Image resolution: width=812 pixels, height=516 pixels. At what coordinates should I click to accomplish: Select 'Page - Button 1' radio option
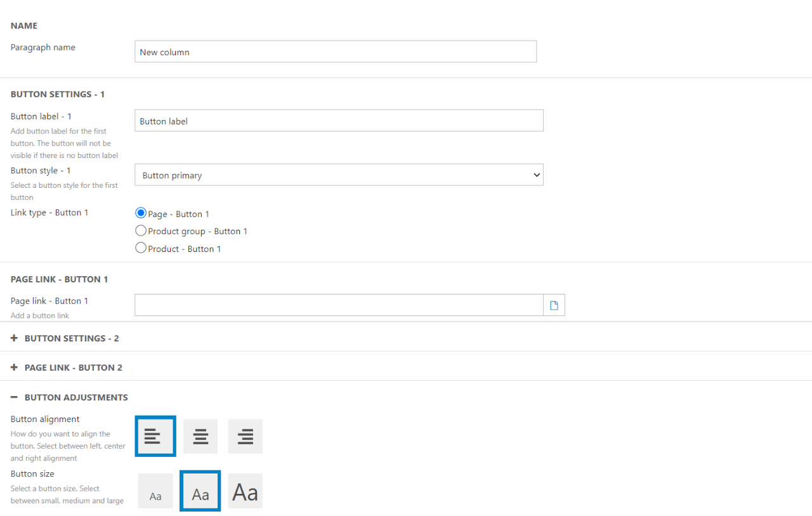coord(141,214)
